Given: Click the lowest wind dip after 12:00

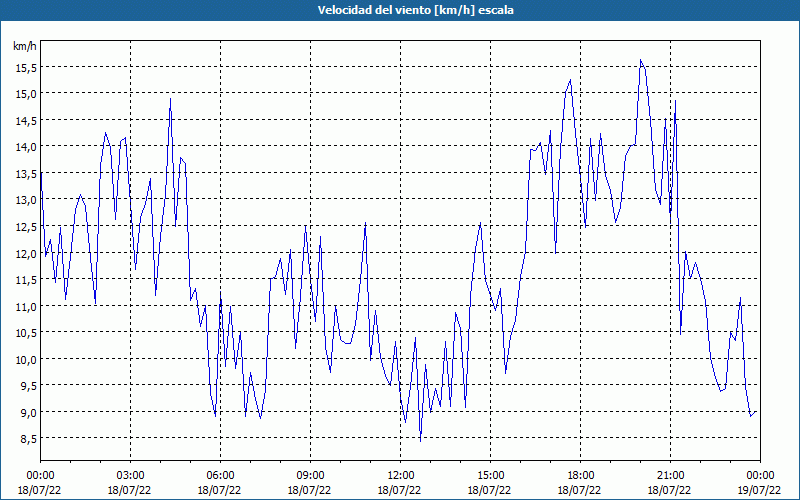Looking at the screenshot, I should click(x=420, y=441).
